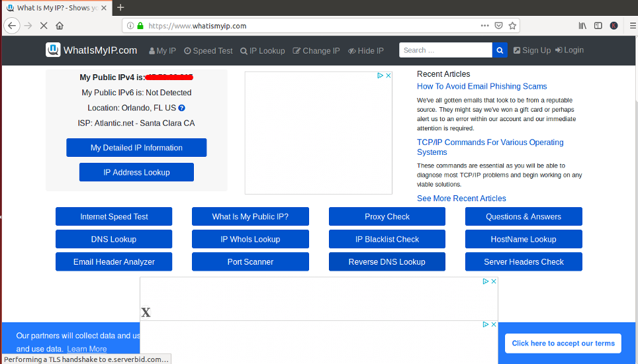Stop page loading with the X button
The image size is (638, 364).
tap(44, 26)
